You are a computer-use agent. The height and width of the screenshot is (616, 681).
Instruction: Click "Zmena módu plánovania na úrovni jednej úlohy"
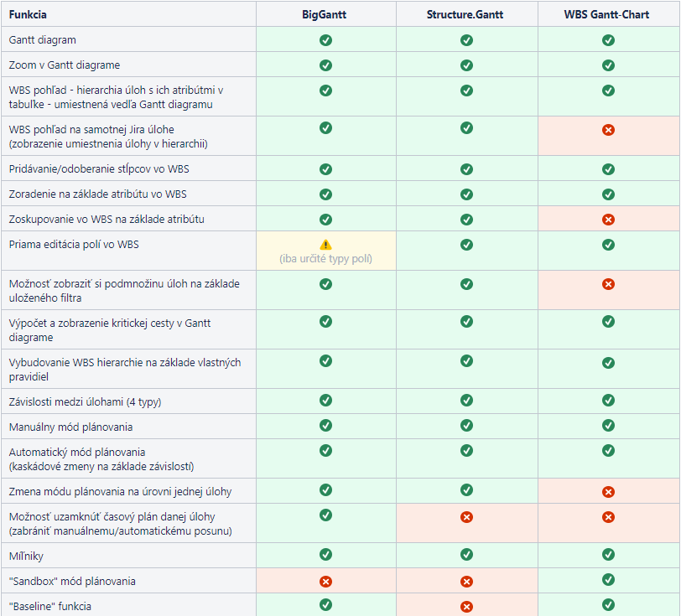point(120,492)
